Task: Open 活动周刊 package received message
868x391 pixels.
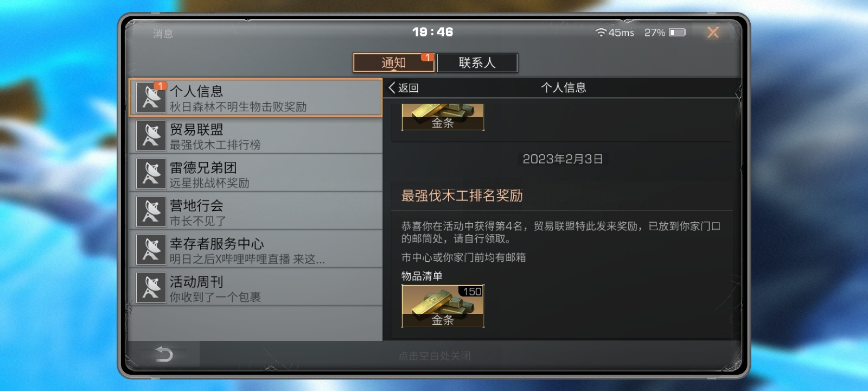Action: (x=256, y=288)
